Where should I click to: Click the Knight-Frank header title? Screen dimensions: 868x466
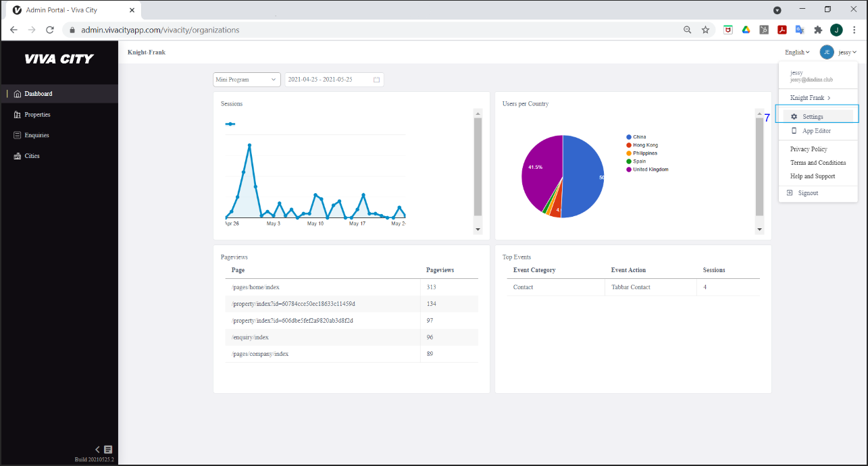coord(147,52)
